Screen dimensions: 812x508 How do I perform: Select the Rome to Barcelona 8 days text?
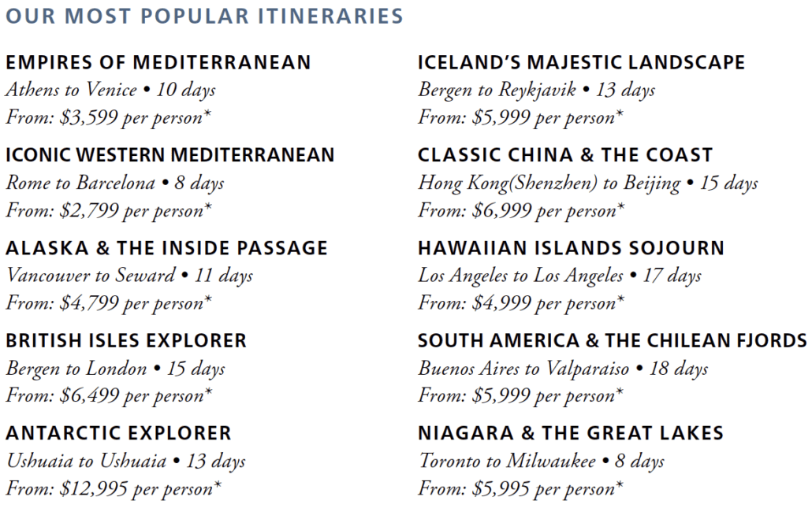coord(115,183)
